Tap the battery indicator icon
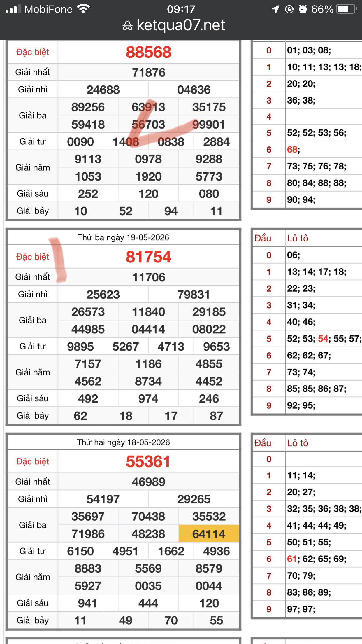The height and width of the screenshot is (644, 362). click(x=347, y=9)
